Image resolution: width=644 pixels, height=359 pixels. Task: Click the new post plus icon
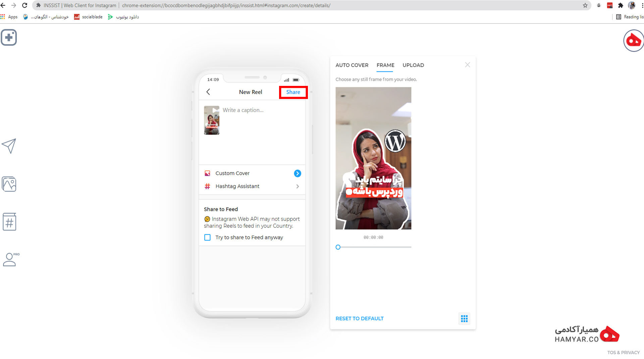(9, 38)
